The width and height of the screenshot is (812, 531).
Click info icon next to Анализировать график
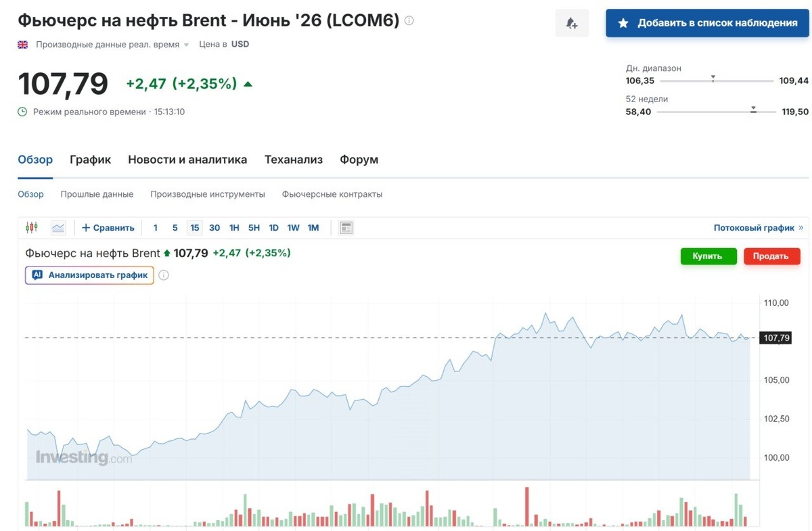pos(164,275)
